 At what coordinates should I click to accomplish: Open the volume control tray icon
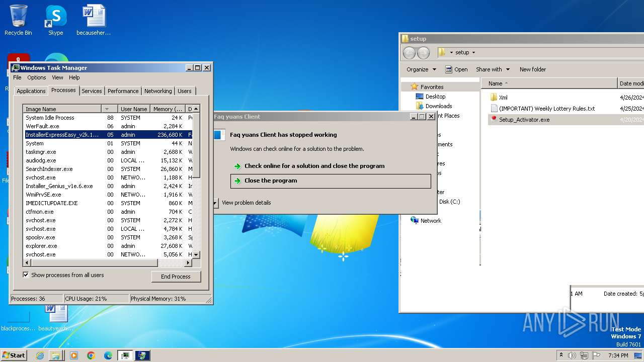point(572,355)
